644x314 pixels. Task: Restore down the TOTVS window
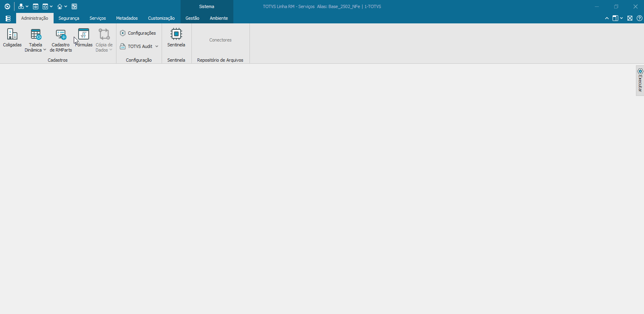(x=616, y=6)
